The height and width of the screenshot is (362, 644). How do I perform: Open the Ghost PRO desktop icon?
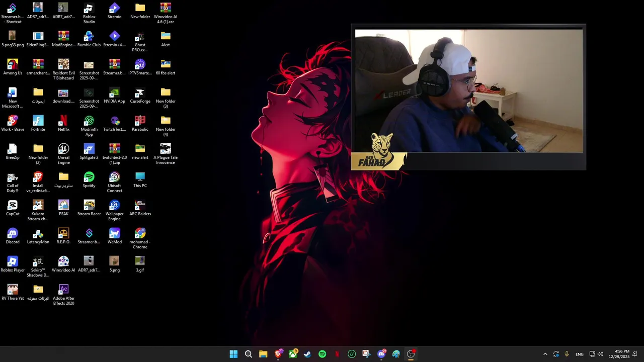[x=140, y=41]
